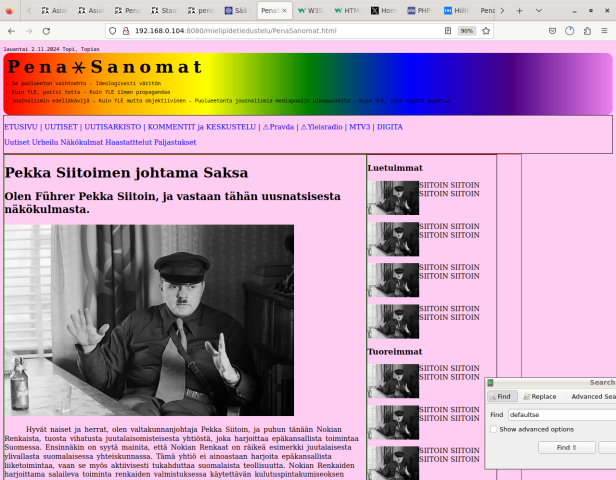616x480 pixels.
Task: Switch to the Replace tab in Search dialog
Action: pos(539,396)
